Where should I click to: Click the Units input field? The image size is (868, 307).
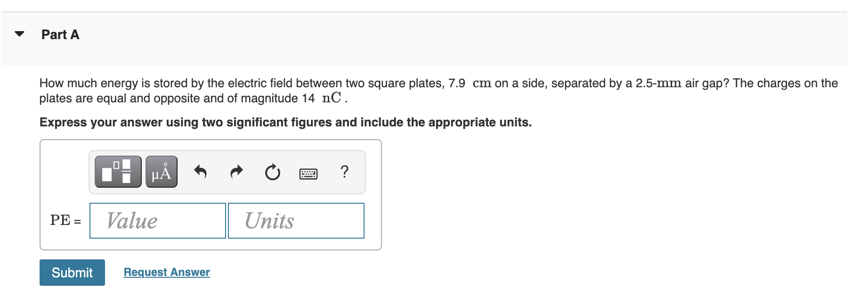296,221
